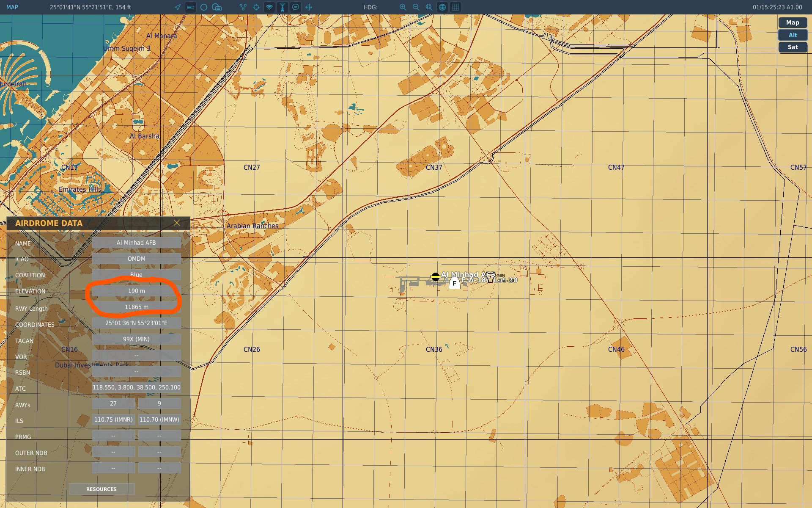812x508 pixels.
Task: Select runway 27 cell
Action: (x=113, y=403)
